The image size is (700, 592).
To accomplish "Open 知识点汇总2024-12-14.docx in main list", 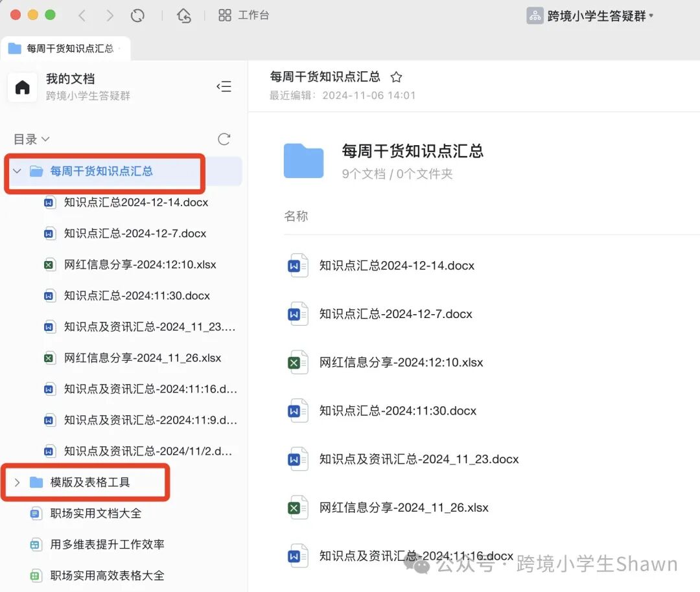I will [397, 266].
